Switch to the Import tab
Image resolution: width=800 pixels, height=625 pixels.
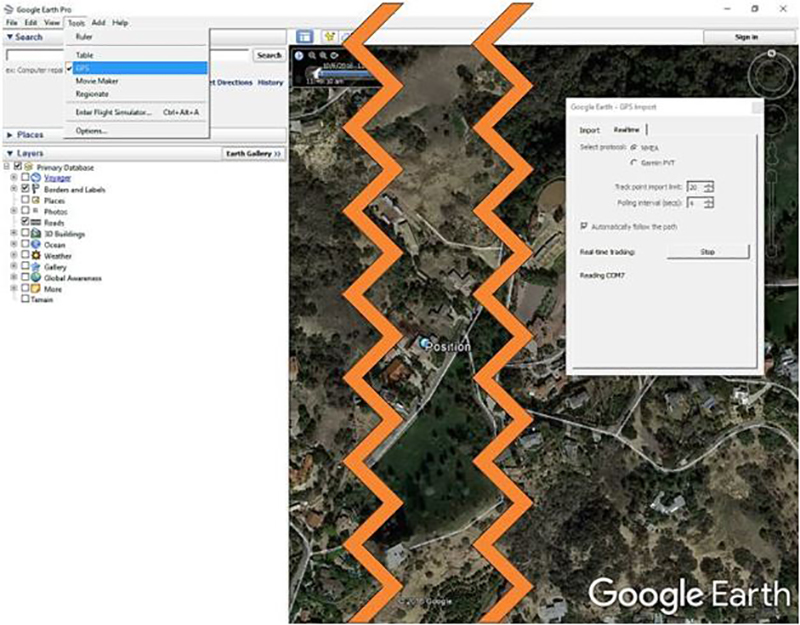(x=590, y=130)
